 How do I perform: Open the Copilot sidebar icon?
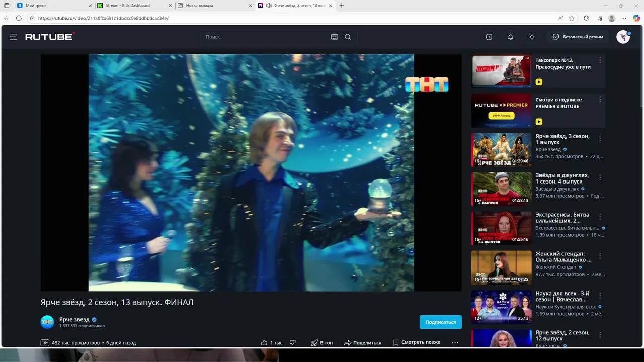(636, 18)
